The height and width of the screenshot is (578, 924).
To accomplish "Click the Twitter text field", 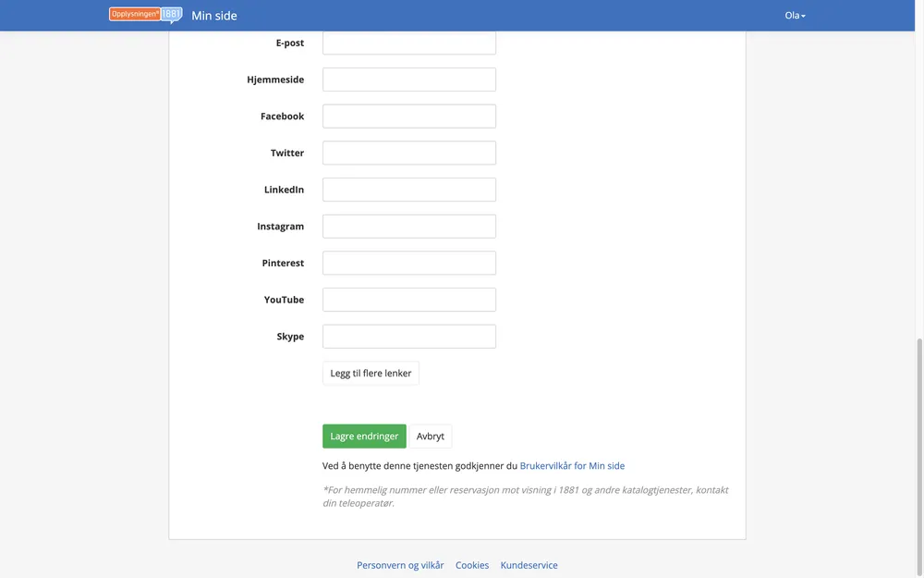I will (x=408, y=153).
